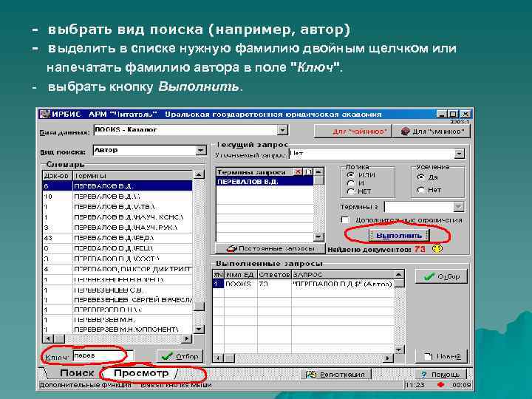Click the Выполнить button
532x399 pixels.
coord(399,236)
